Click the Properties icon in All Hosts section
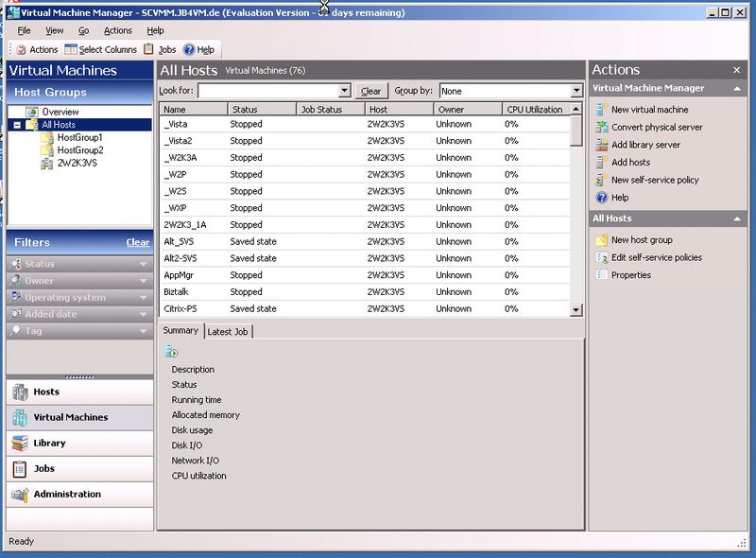 [601, 275]
